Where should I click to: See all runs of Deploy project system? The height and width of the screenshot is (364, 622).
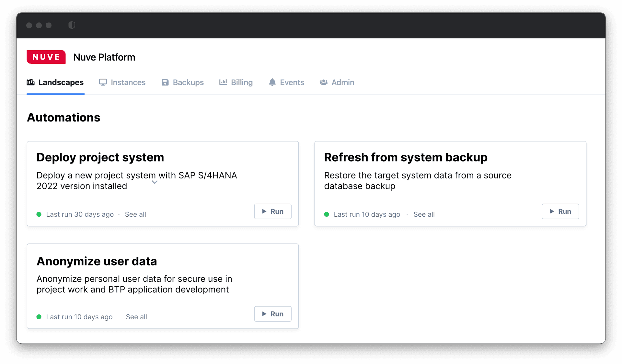[x=135, y=214]
